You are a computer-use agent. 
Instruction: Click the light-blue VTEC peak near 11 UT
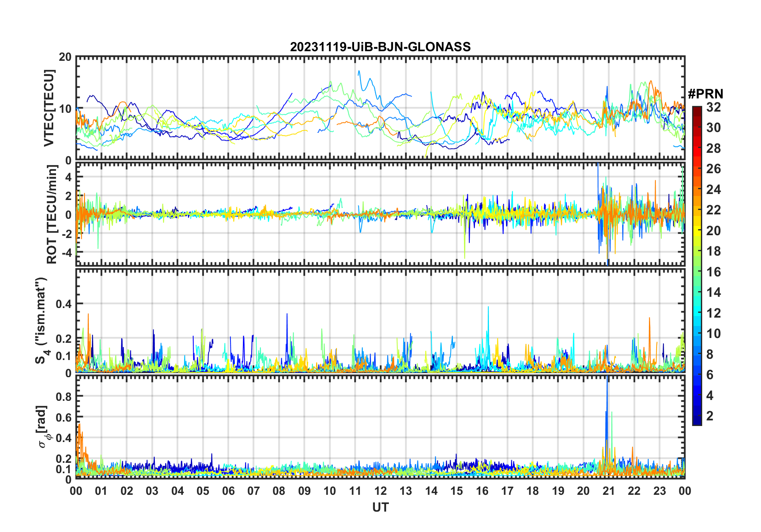359,74
